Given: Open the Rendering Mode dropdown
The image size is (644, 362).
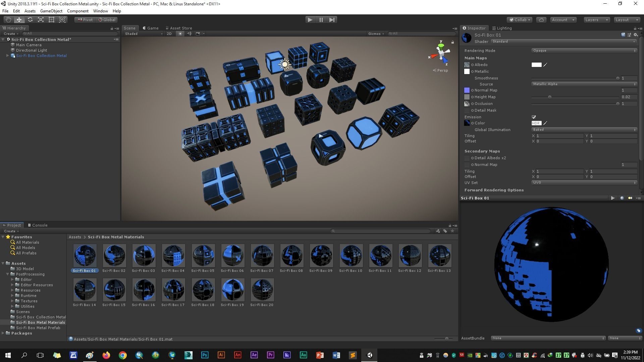Looking at the screenshot, I should click(584, 51).
